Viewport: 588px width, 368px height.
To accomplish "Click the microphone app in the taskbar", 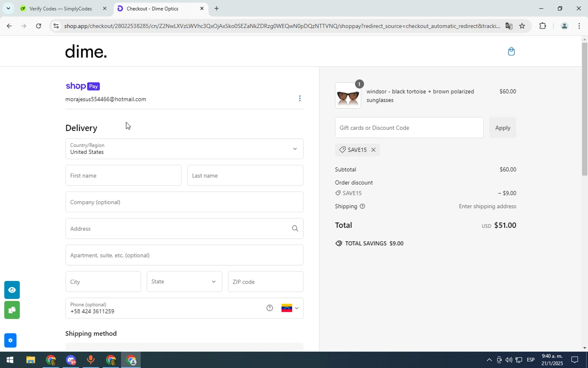I will [91, 360].
